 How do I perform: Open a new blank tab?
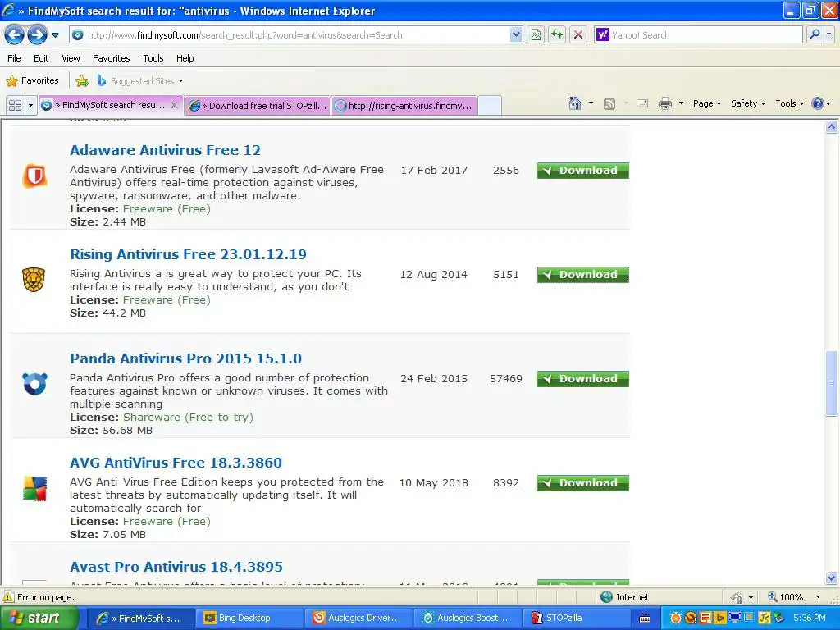489,106
